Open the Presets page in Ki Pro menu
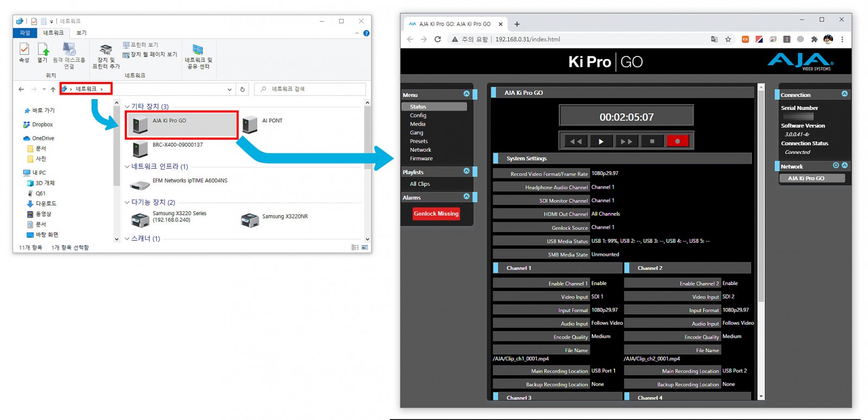868x420 pixels. coord(419,141)
